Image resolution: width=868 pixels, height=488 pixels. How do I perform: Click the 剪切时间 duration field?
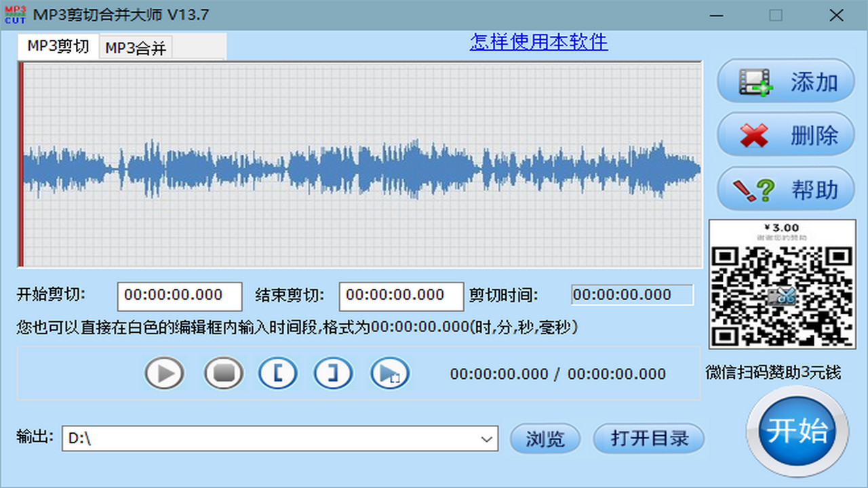(x=632, y=295)
